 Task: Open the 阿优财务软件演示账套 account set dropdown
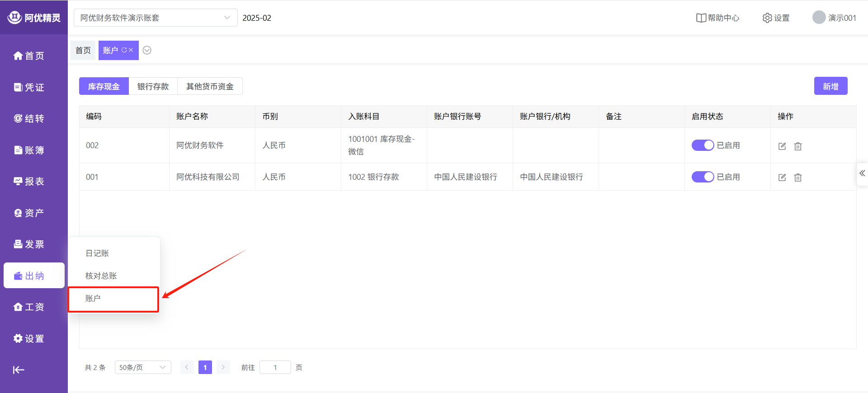pyautogui.click(x=155, y=18)
